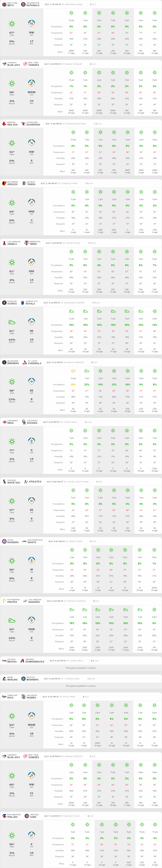Click the Seattle Mariners logo
162x868 pixels.
point(23,679)
